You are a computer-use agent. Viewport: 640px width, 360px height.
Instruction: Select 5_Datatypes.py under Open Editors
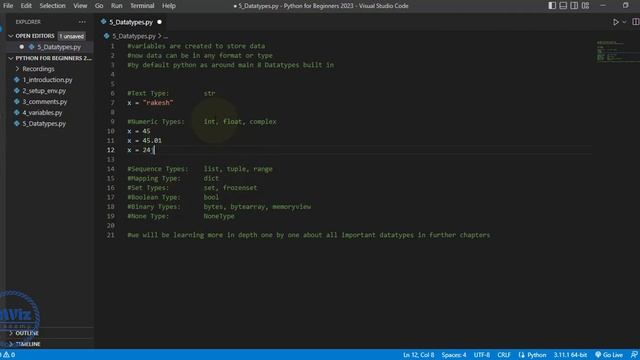point(59,47)
